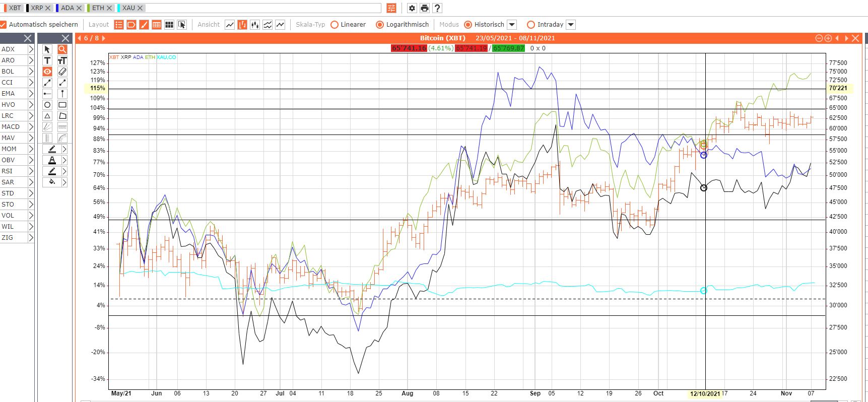Expand the RSI indicator arrow
This screenshot has height=402, width=868.
(31, 171)
